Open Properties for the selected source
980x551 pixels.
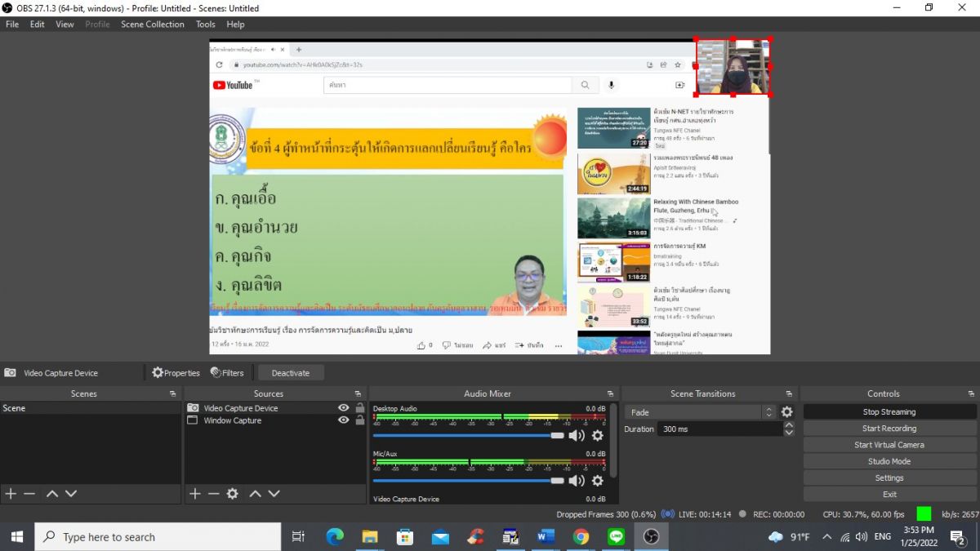[176, 373]
